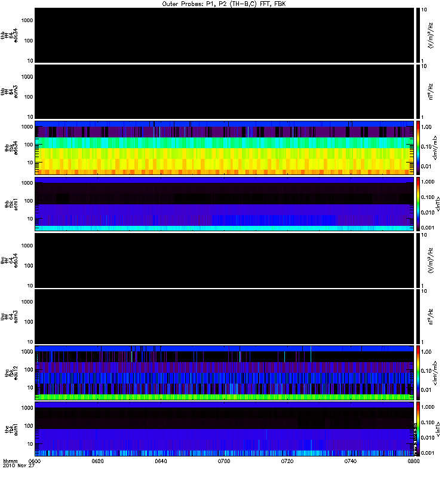Click the 0720 time axis label
448x478 pixels.
(287, 461)
